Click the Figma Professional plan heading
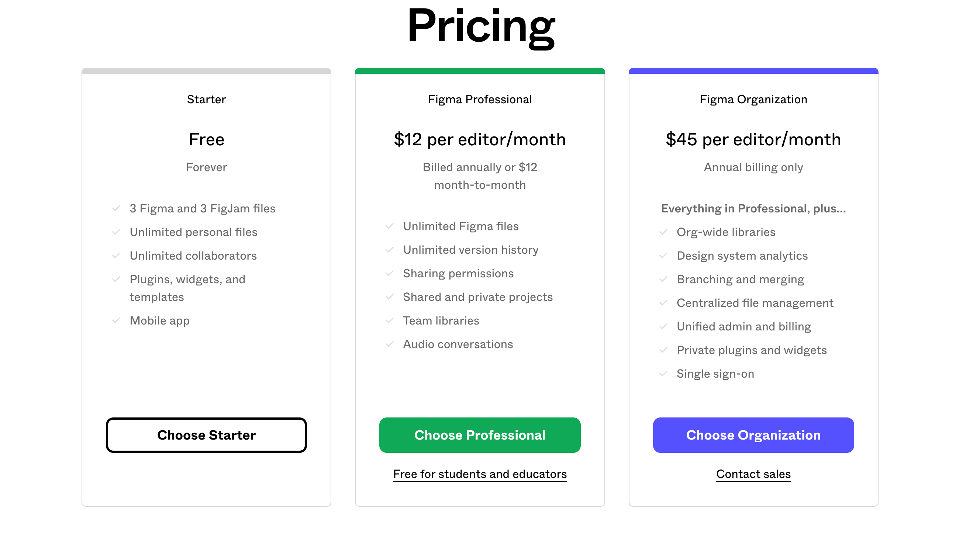980x548 pixels. (480, 99)
